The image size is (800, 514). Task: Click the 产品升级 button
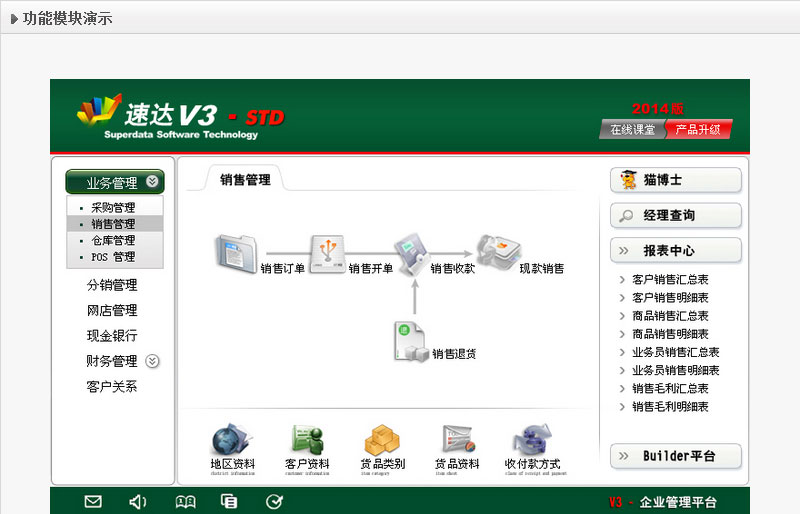[697, 129]
